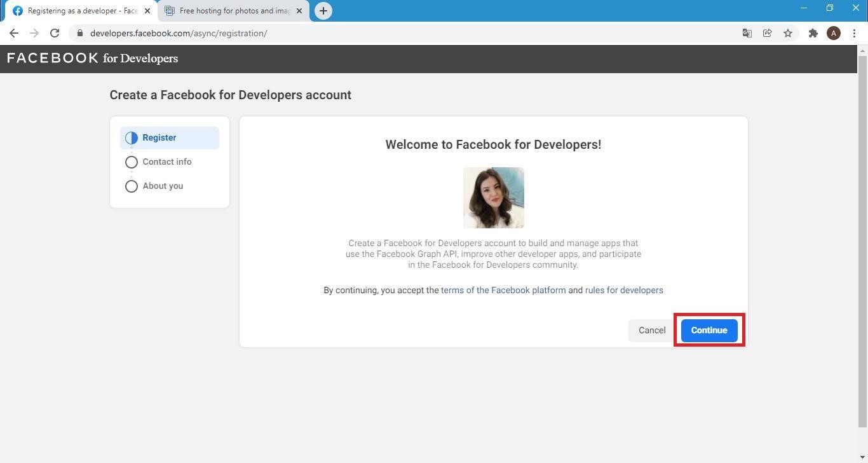The image size is (868, 463).
Task: Open the translate page icon
Action: coord(747,33)
